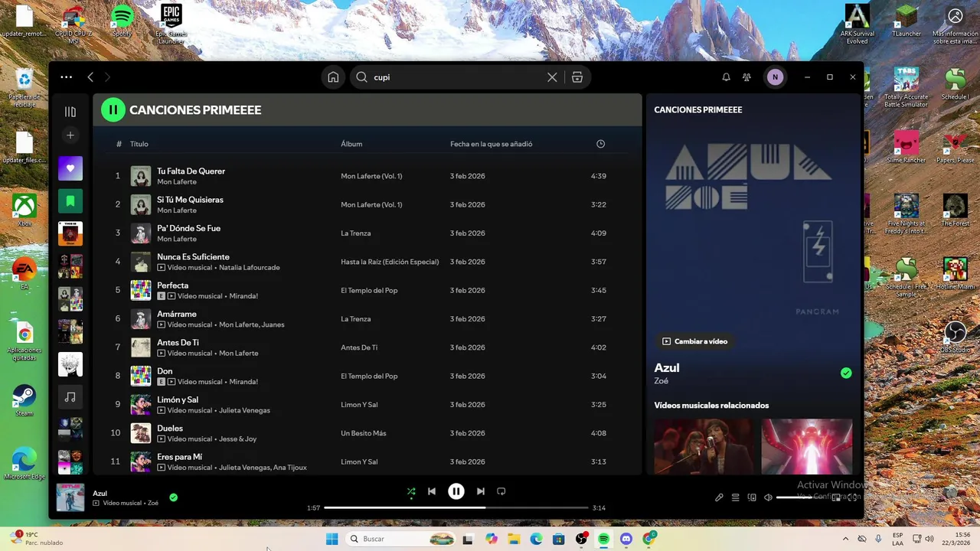
Task: Enter full screen mode
Action: click(x=852, y=497)
